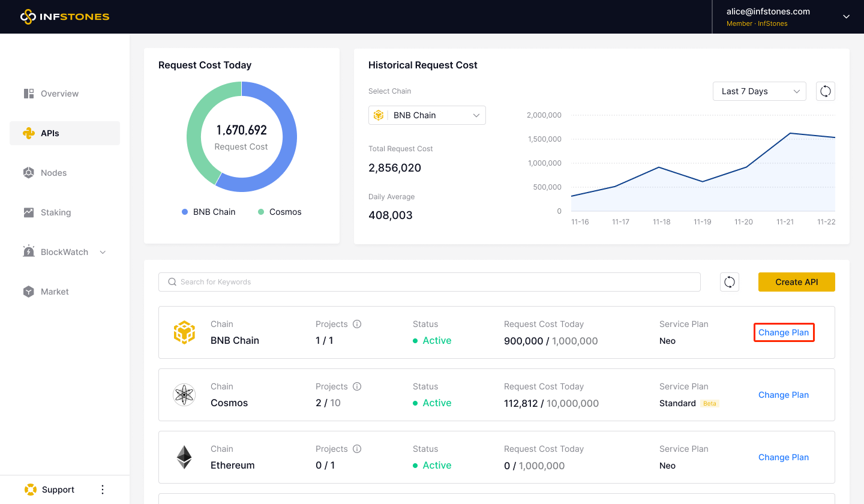Click the Search for Keywords field
The width and height of the screenshot is (864, 504).
pyautogui.click(x=430, y=282)
